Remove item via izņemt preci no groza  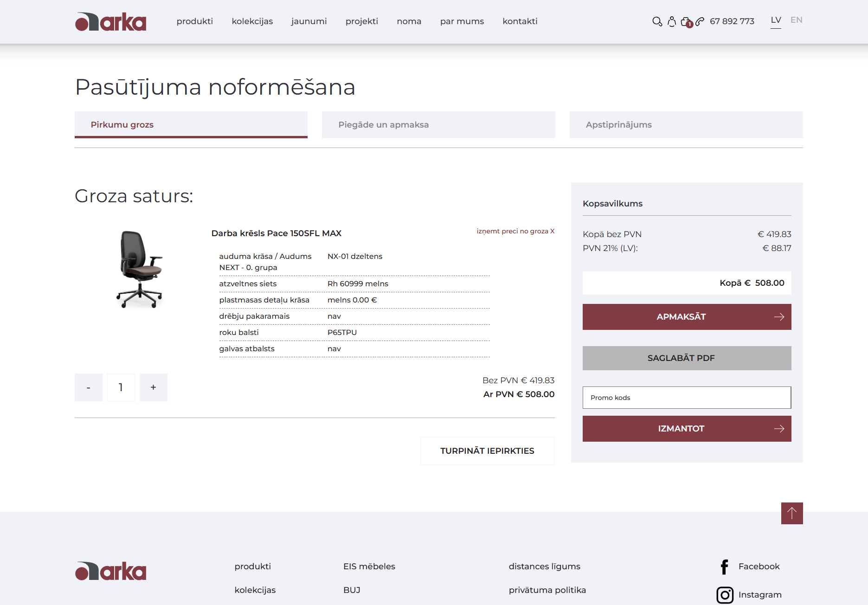(x=515, y=231)
